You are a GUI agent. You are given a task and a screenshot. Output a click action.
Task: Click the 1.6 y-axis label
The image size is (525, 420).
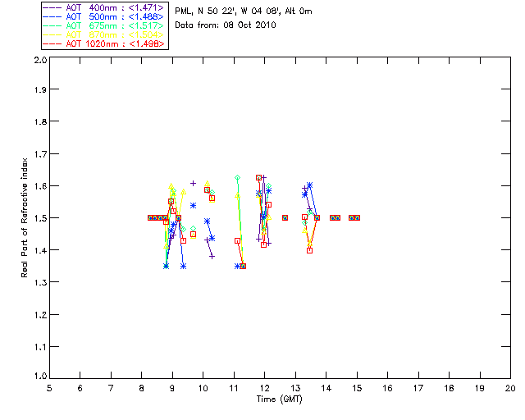point(40,186)
